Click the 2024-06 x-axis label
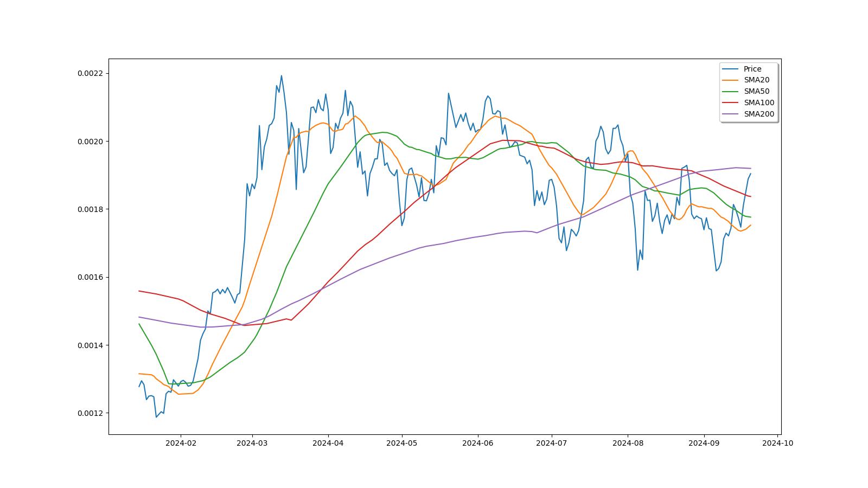868x488 pixels. tap(478, 443)
